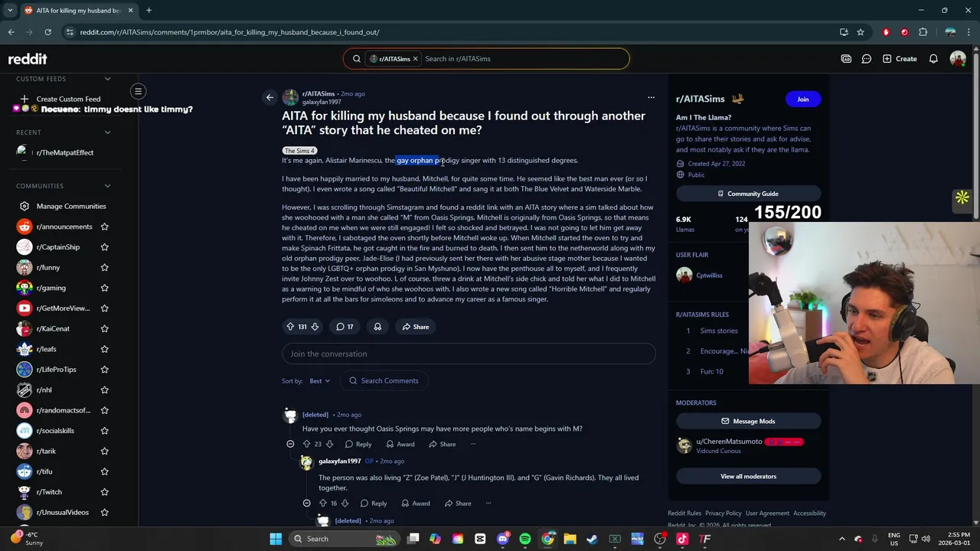The image size is (980, 551).
Task: Open more options on galaxyfan1997 reply
Action: (x=488, y=504)
